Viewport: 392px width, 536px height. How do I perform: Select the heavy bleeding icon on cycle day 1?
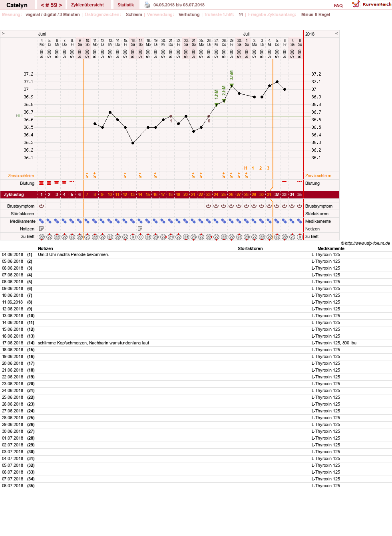(x=41, y=183)
